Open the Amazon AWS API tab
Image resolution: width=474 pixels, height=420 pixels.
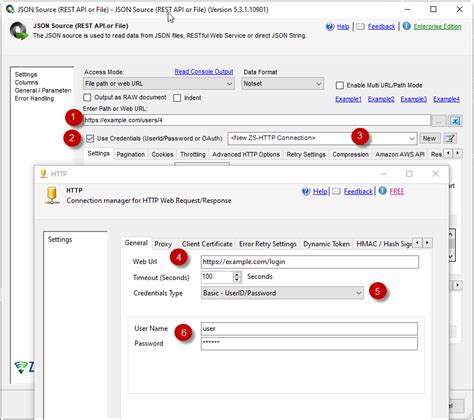tap(400, 154)
